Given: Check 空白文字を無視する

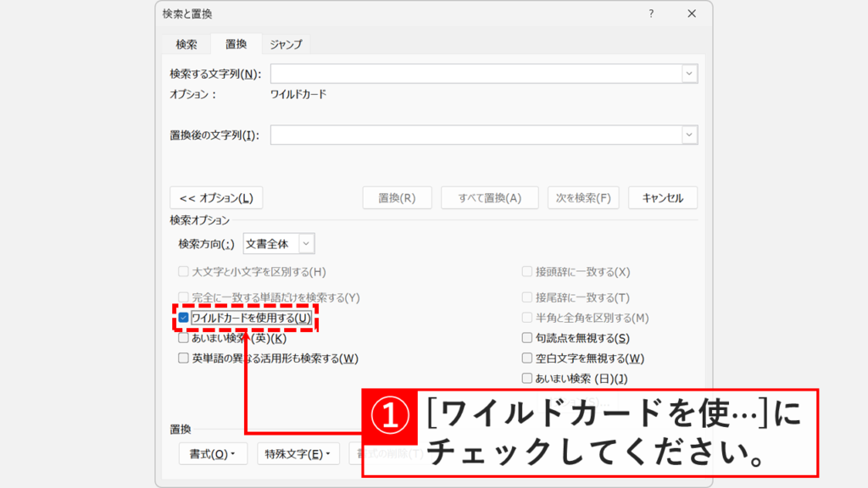Looking at the screenshot, I should 526,360.
